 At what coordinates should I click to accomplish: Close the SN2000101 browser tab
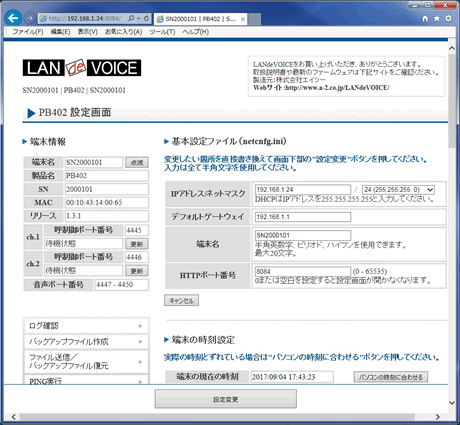pyautogui.click(x=243, y=19)
